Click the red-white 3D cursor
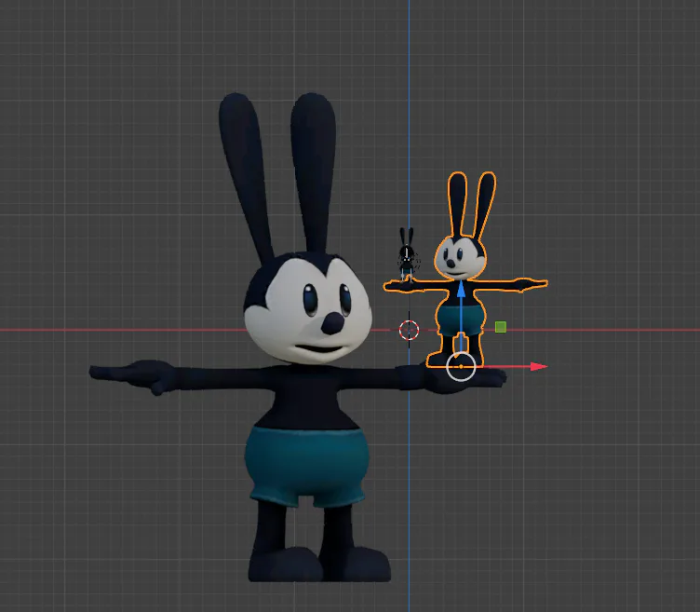Screen dimensions: 700x612 point(409,330)
